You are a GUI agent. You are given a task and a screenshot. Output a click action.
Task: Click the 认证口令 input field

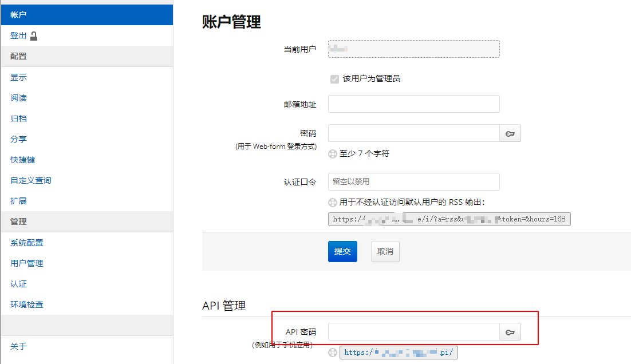pyautogui.click(x=413, y=182)
